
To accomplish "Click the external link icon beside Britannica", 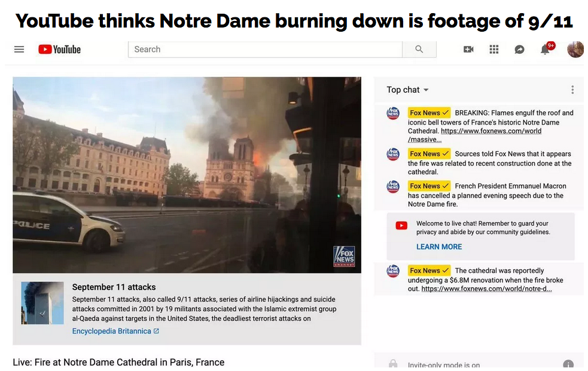I will pos(156,331).
